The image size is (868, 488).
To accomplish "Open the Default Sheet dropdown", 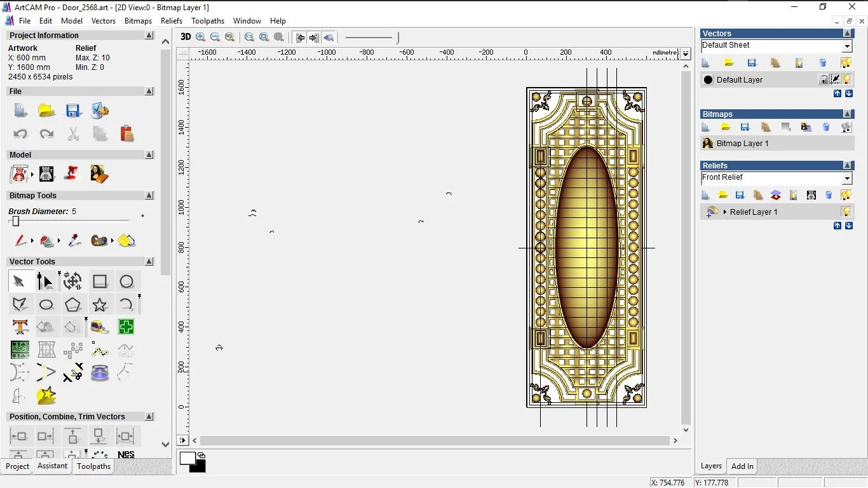I will [x=847, y=46].
